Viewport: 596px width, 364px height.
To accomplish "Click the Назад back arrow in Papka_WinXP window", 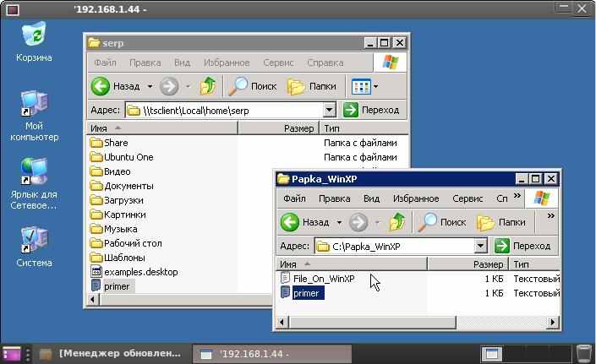I will [x=290, y=222].
